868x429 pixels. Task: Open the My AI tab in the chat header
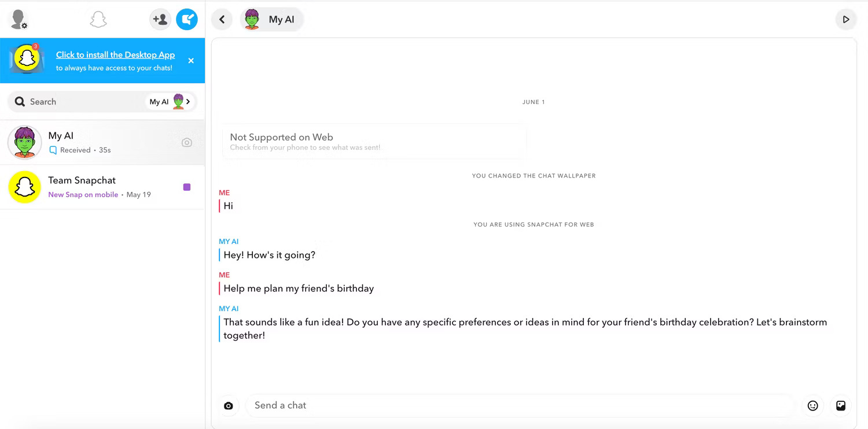pyautogui.click(x=271, y=19)
